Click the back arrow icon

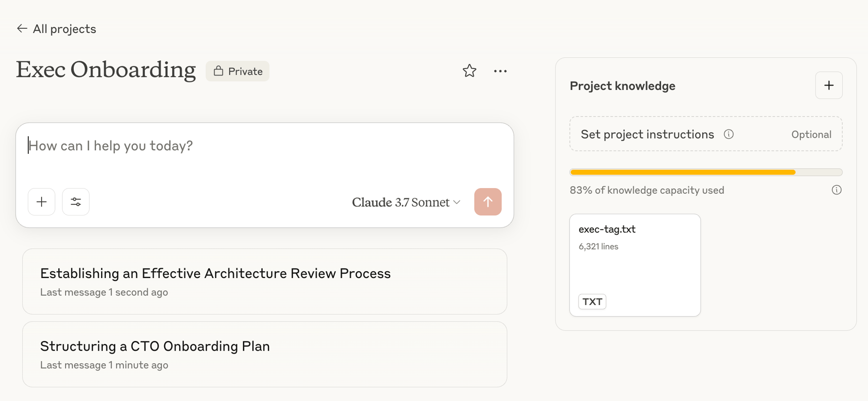[22, 29]
